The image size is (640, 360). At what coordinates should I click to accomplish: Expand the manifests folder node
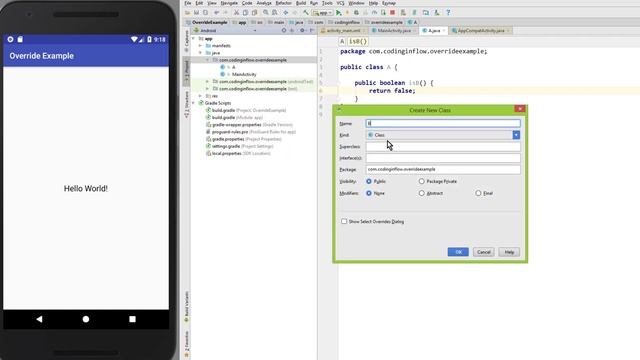point(200,46)
